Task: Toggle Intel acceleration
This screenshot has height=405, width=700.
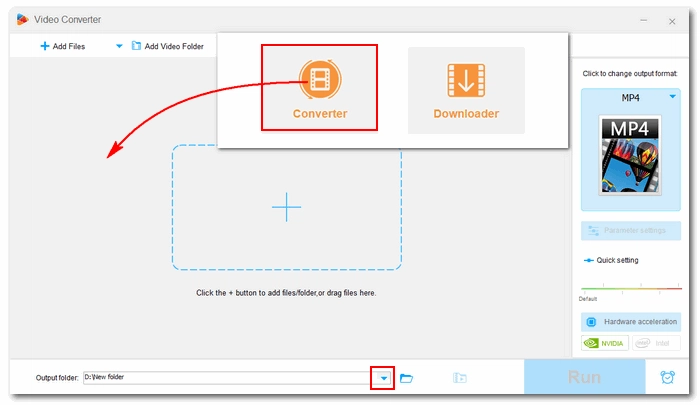Action: pyautogui.click(x=656, y=343)
